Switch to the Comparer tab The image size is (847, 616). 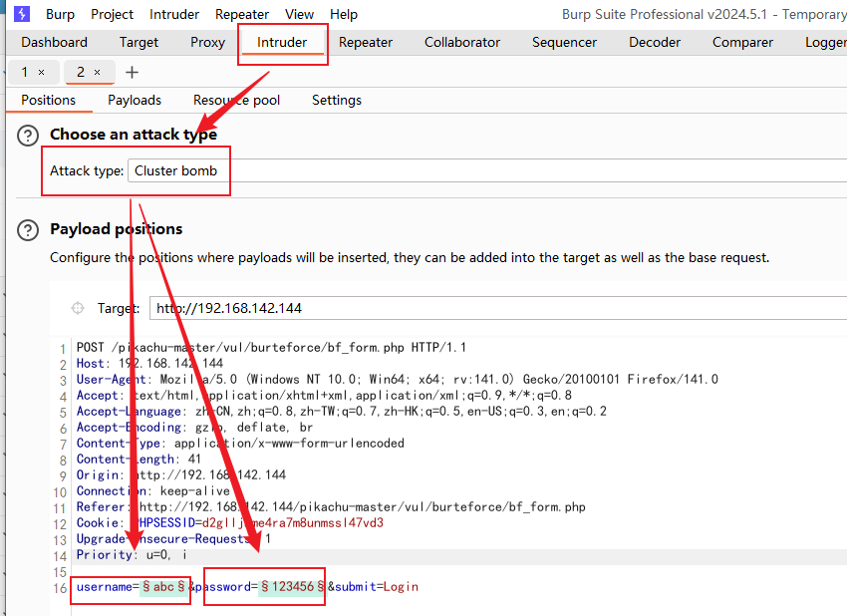(742, 42)
